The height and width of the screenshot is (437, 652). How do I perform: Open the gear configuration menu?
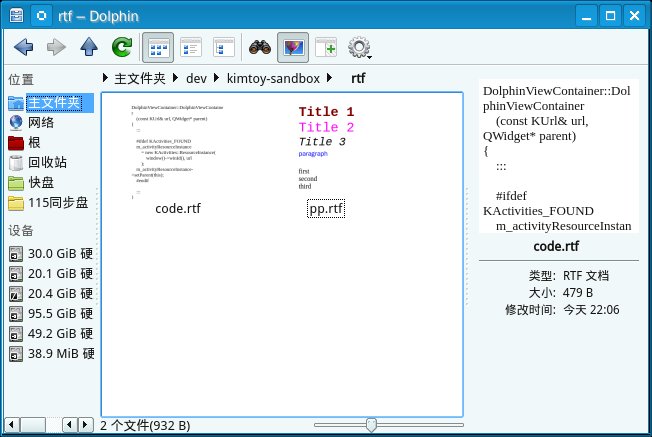coord(360,47)
